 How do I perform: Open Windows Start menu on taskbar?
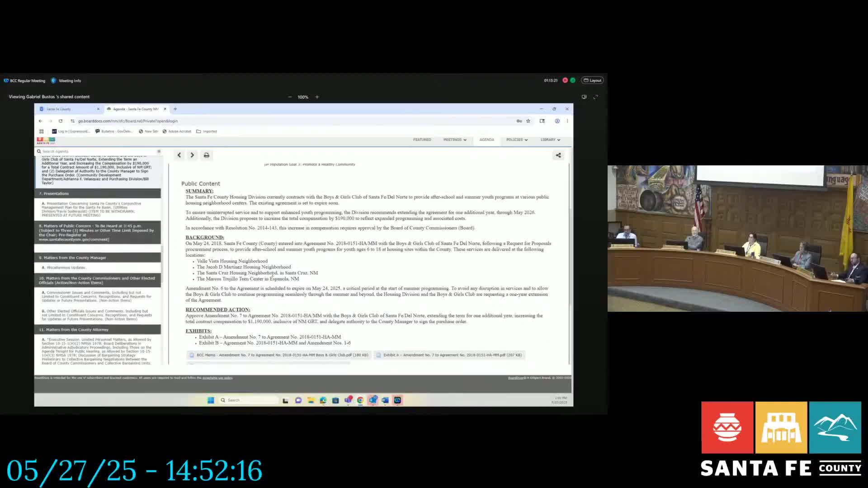coord(211,400)
